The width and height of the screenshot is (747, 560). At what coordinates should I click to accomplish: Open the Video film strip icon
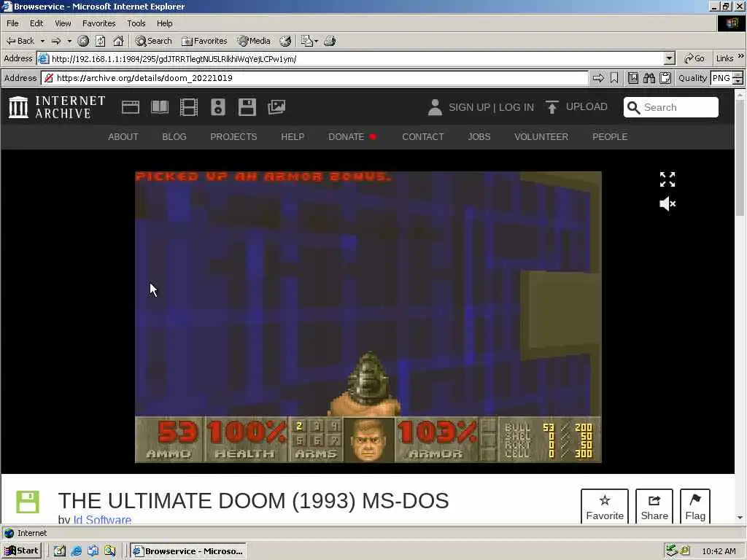tap(189, 107)
